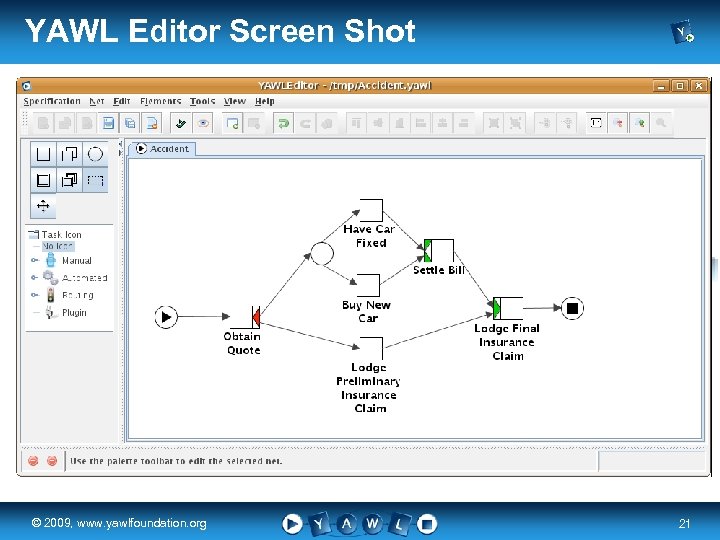Viewport: 720px width, 540px height.
Task: Select the Buy New Car task box
Action: pos(368,286)
